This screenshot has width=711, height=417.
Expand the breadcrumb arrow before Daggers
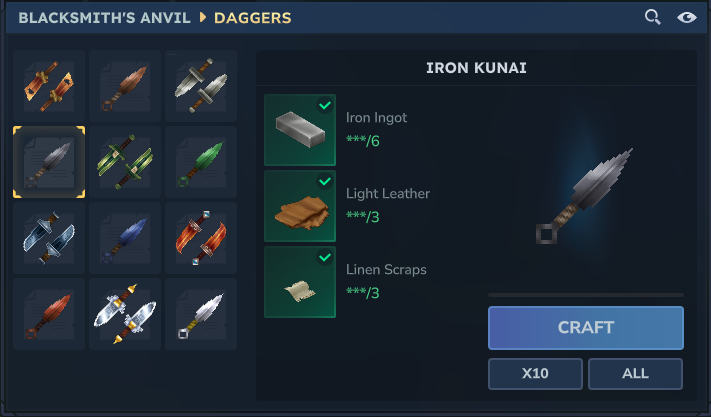pyautogui.click(x=203, y=17)
